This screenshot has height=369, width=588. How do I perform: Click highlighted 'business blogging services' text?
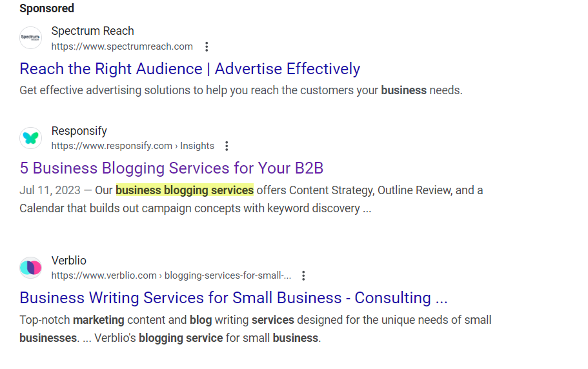pos(185,190)
